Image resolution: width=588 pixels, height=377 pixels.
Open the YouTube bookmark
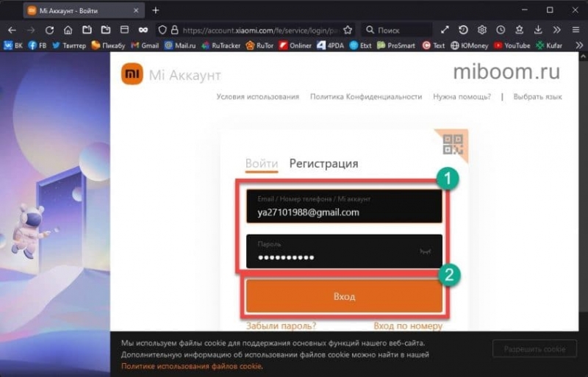pyautogui.click(x=512, y=46)
